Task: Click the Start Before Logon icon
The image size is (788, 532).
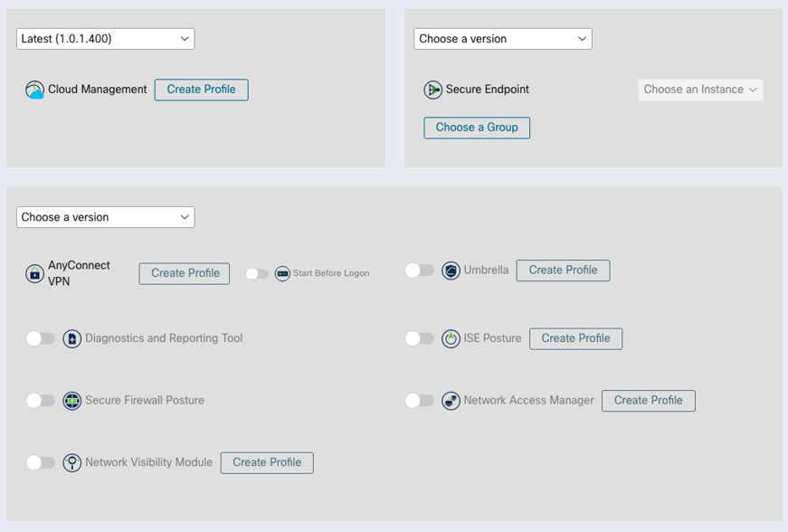Action: 282,274
